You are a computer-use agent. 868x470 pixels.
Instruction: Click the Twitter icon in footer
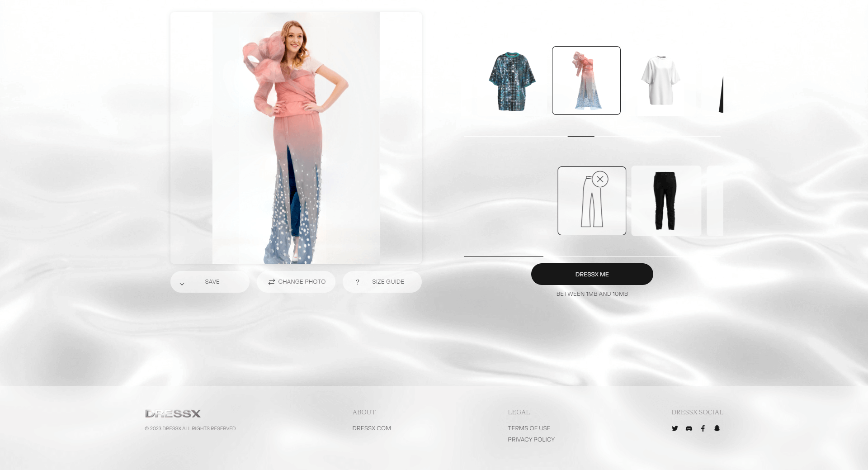(x=675, y=428)
